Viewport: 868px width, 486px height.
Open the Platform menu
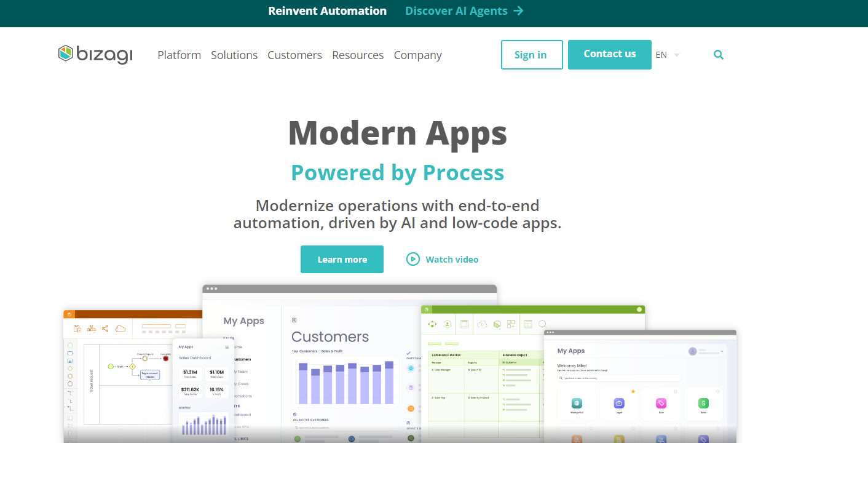(179, 55)
